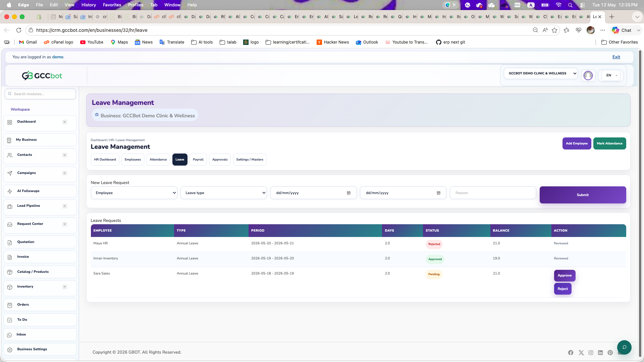The image size is (644, 362).
Task: Open the Instagram footer icon
Action: tap(591, 353)
